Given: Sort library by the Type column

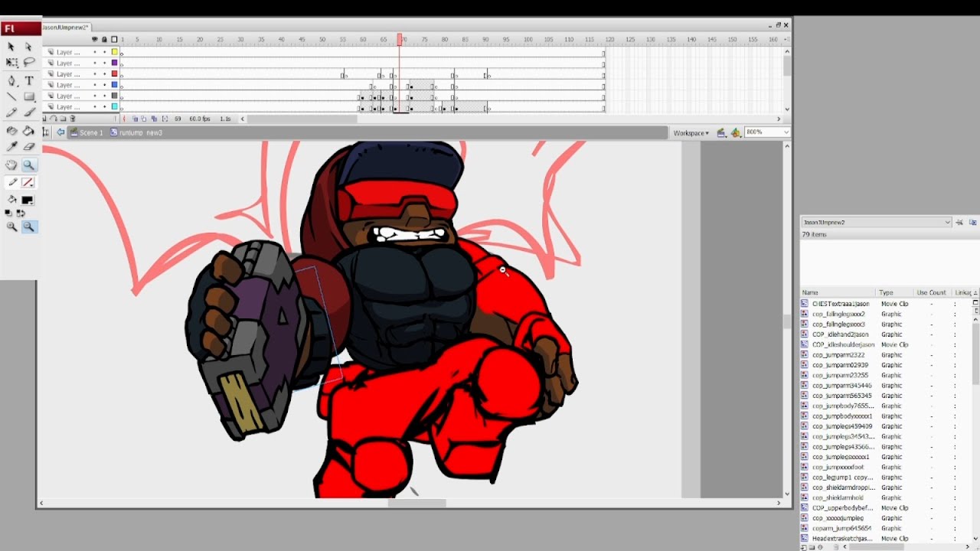Looking at the screenshot, I should point(895,292).
